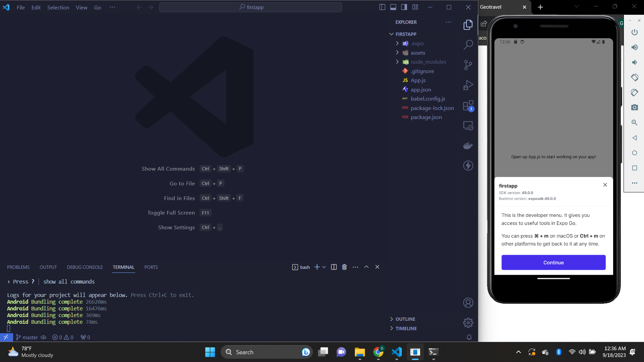Go forward in editor navigation
Screen dimensions: 644x362
tap(150, 7)
